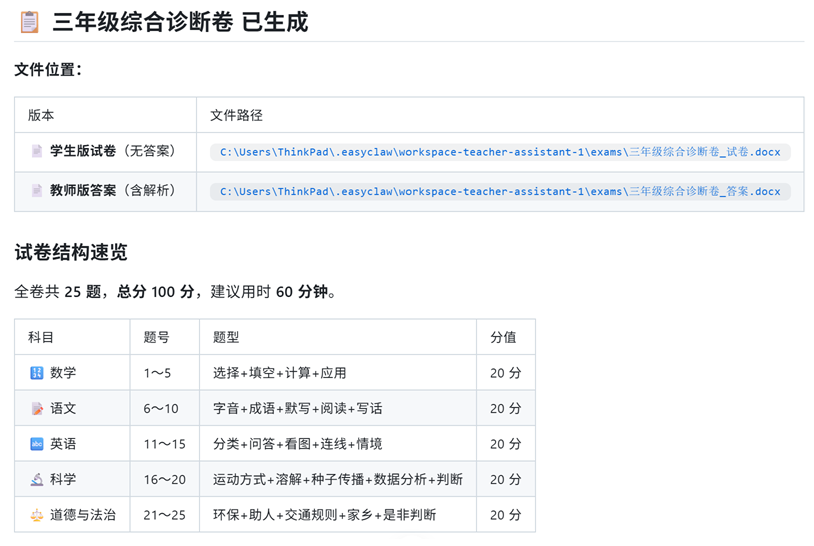Click the 语文 pencil icon

click(x=37, y=408)
